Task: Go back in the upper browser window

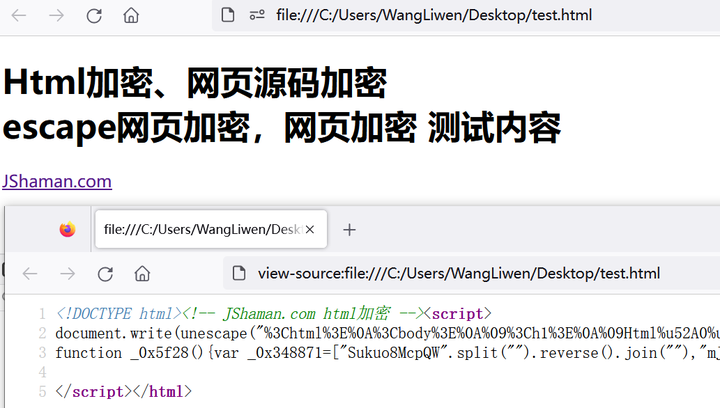Action: coord(19,16)
